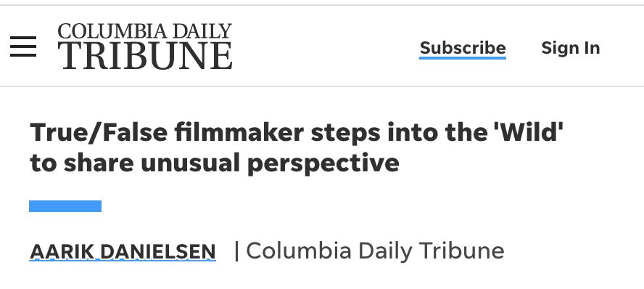
Task: Select the large TRIBUNE wordmark
Action: [x=145, y=55]
